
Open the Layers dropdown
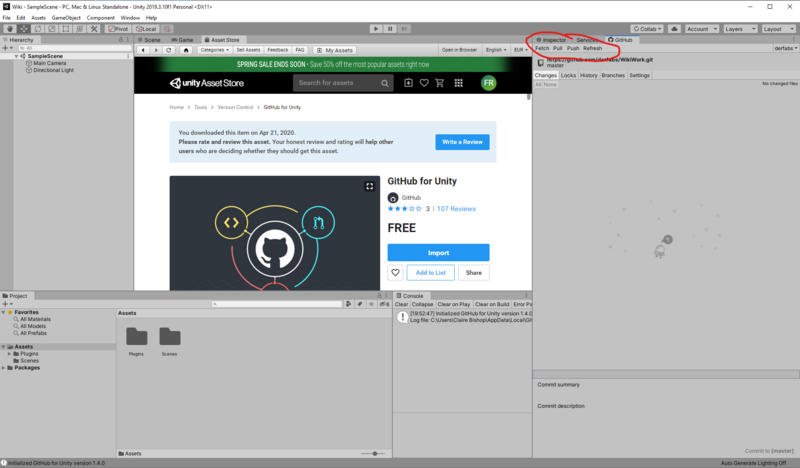pyautogui.click(x=738, y=29)
